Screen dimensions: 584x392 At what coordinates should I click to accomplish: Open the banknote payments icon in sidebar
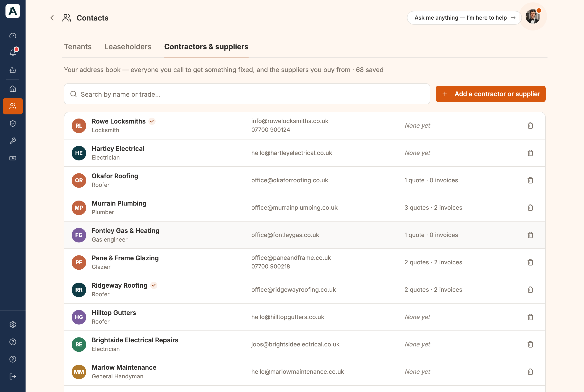(13, 158)
